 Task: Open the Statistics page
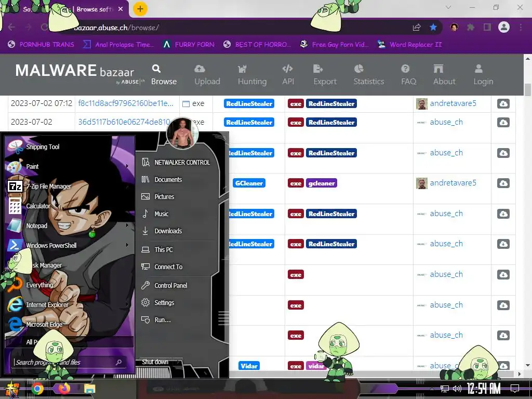point(369,75)
